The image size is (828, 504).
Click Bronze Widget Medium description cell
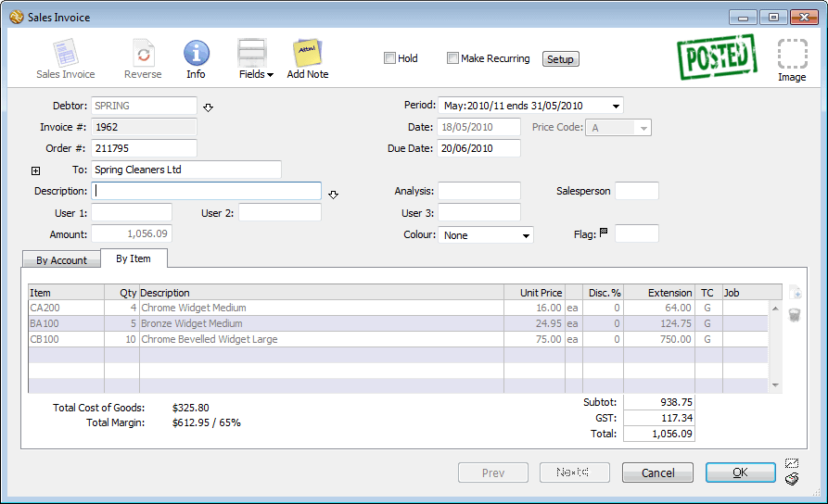[x=322, y=323]
